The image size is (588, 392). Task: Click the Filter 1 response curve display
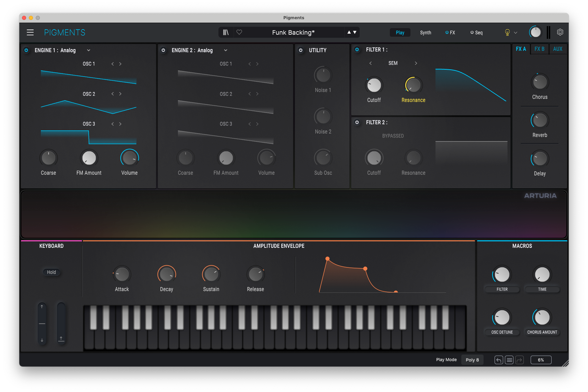tap(471, 85)
